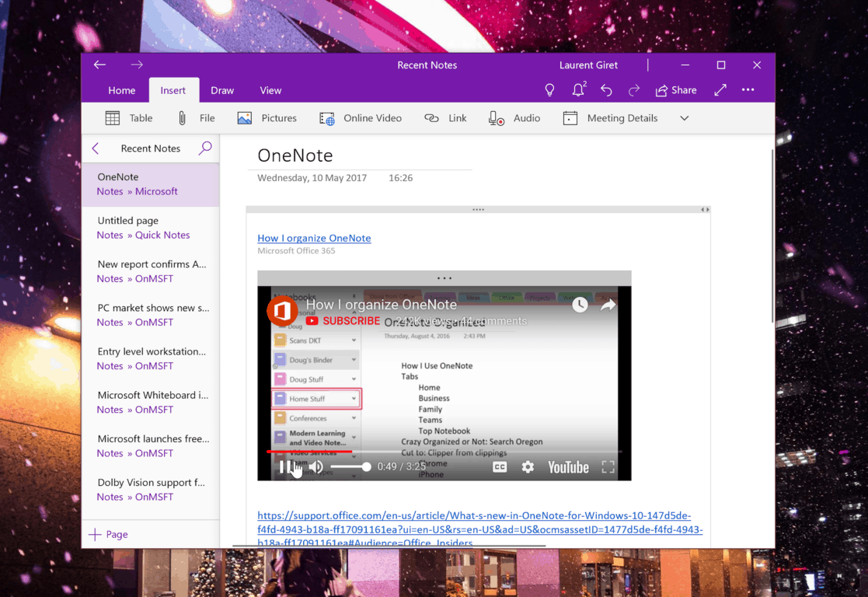The image size is (868, 597).
Task: Click the video share arrow icon
Action: pos(608,305)
